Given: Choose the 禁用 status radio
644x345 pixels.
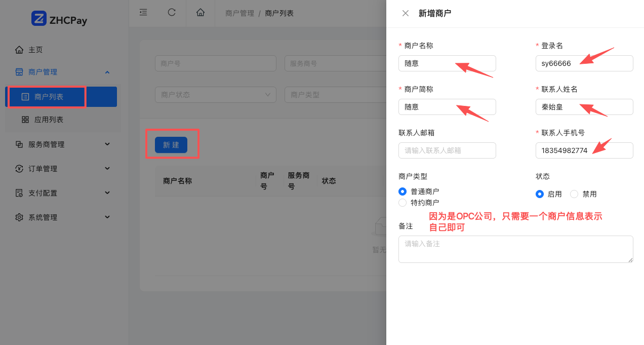Looking at the screenshot, I should pos(574,194).
